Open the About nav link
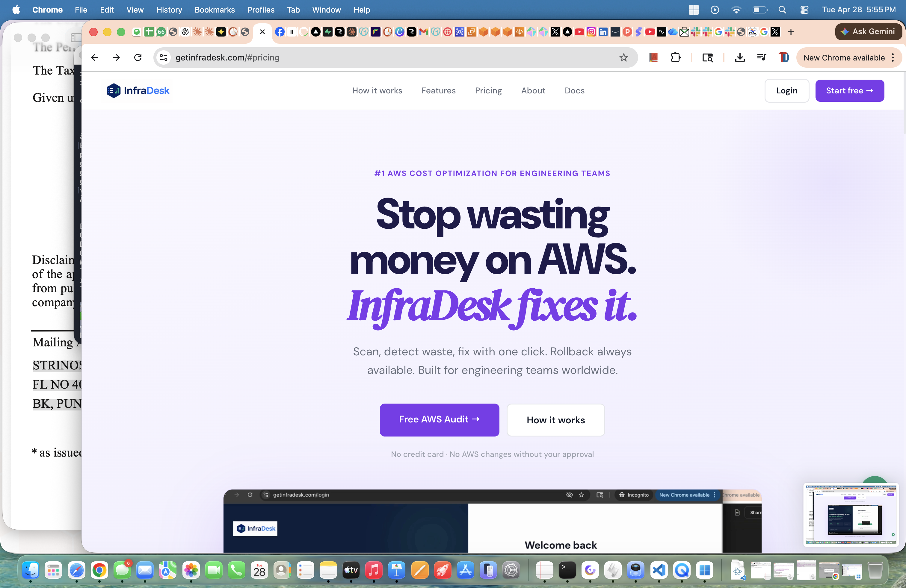Screen dimensions: 906x588 533,90
